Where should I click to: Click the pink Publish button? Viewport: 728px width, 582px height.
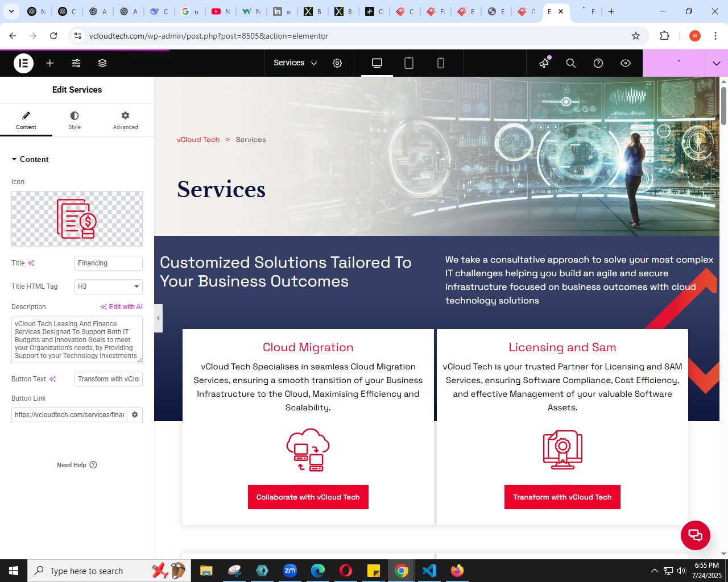673,63
